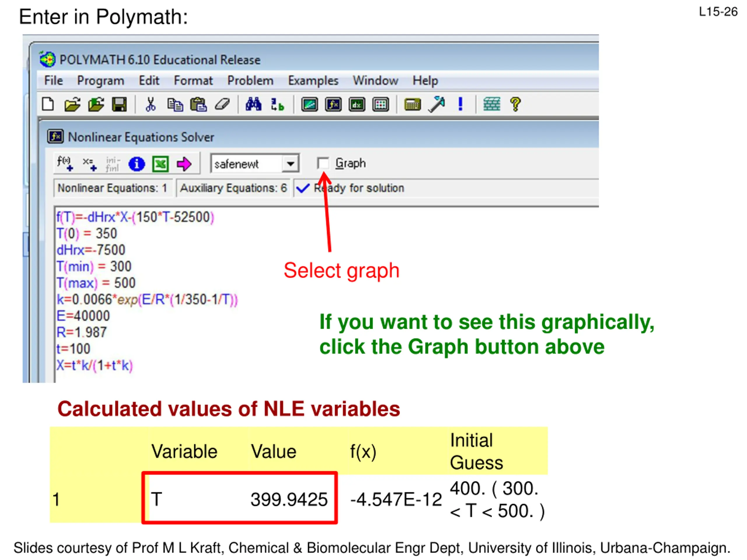This screenshot has height=560, width=747.
Task: Click the second green open-folder icon
Action: coord(96,104)
